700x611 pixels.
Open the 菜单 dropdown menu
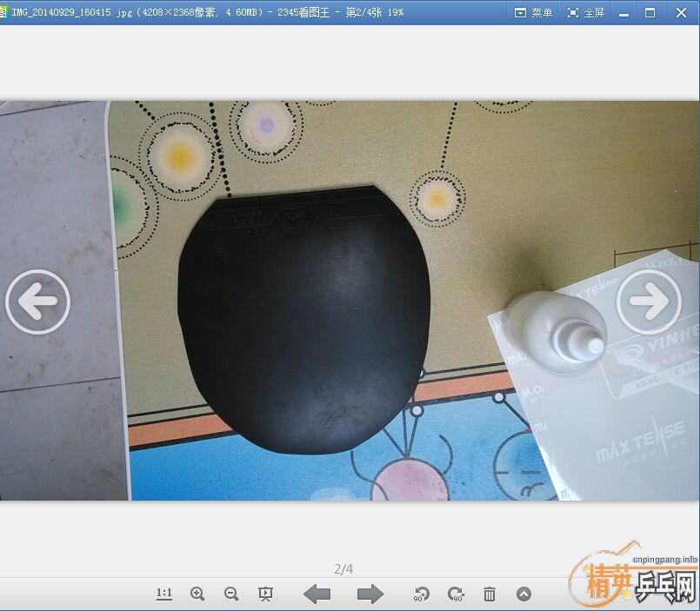tap(534, 12)
